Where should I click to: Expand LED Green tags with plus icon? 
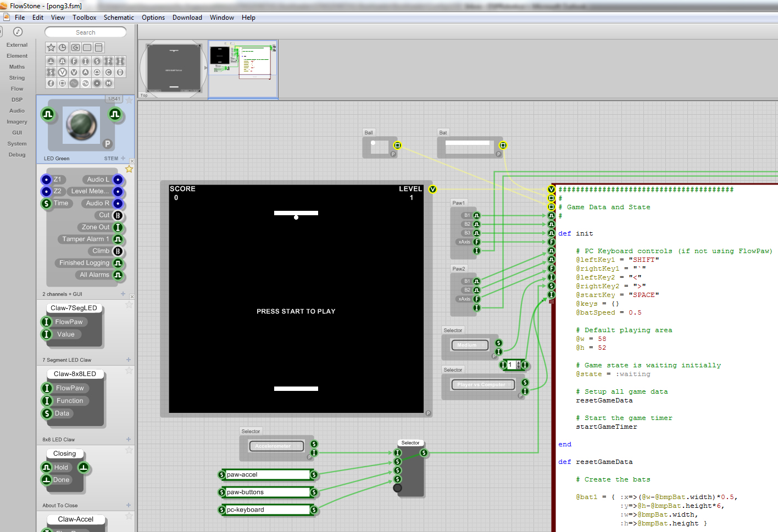[x=123, y=158]
